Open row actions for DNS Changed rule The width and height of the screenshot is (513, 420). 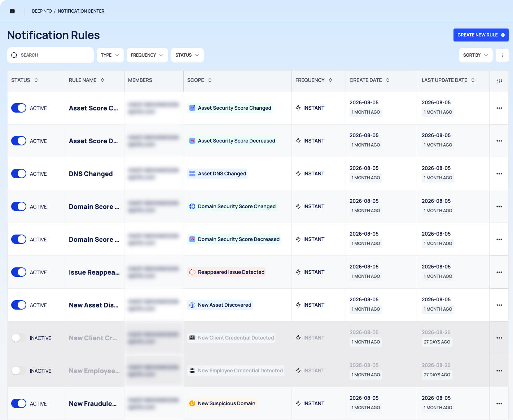point(499,174)
